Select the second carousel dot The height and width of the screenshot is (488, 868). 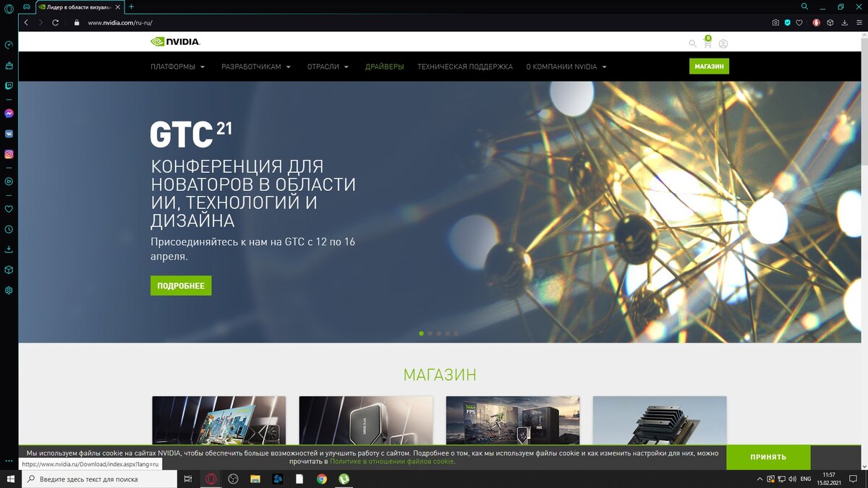click(x=430, y=333)
